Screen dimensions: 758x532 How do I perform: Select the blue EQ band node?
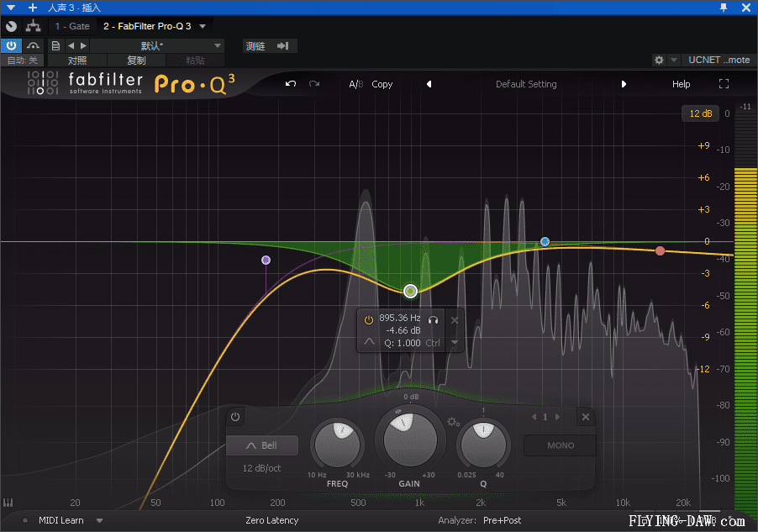pos(545,242)
